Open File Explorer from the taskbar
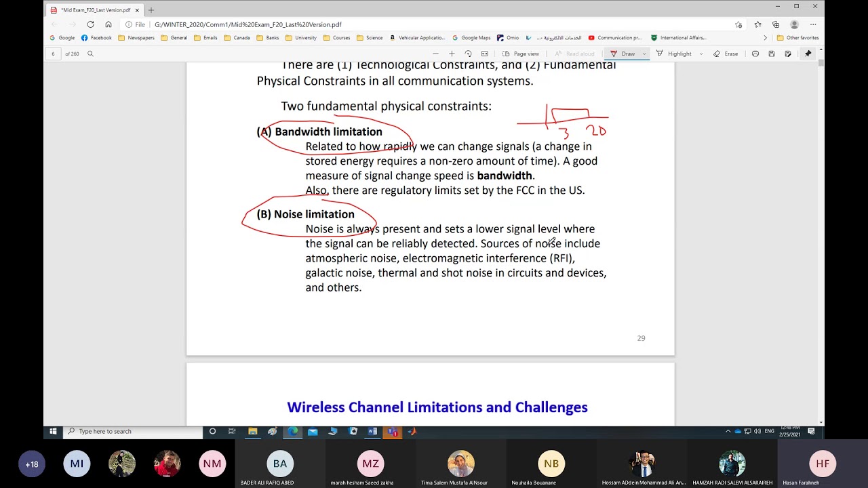Viewport: 868px width, 488px height. (x=252, y=431)
